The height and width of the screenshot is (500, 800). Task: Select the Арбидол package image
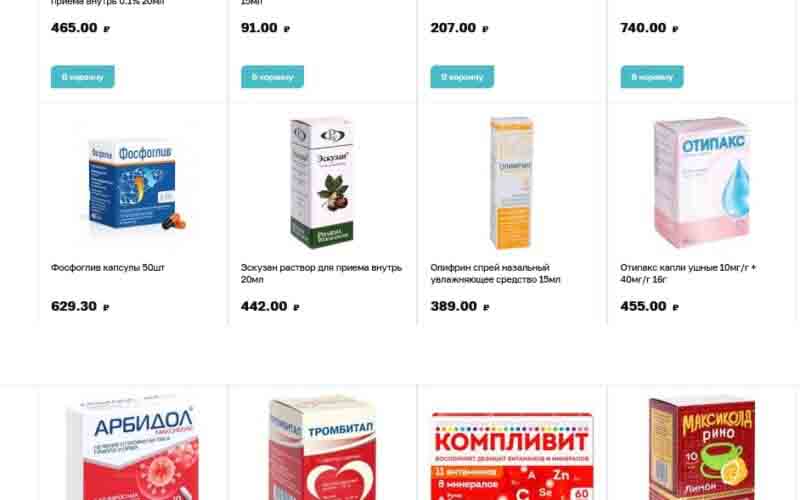pyautogui.click(x=134, y=446)
